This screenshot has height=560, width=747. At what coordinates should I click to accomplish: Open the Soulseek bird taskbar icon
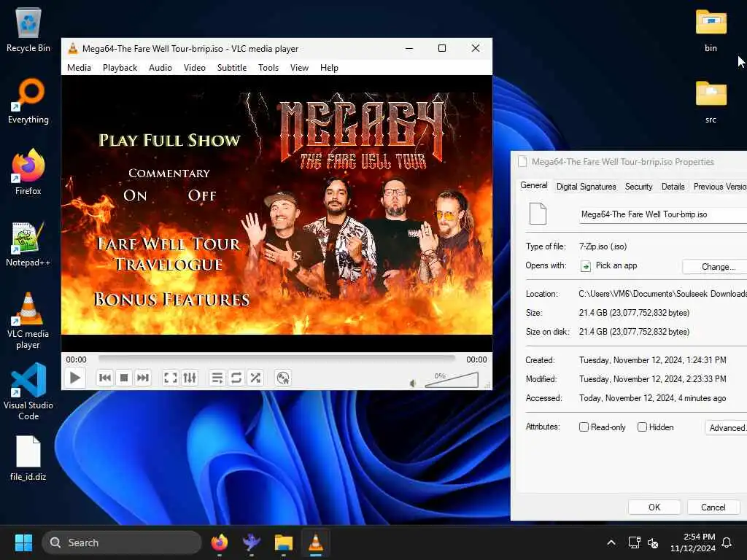[251, 542]
